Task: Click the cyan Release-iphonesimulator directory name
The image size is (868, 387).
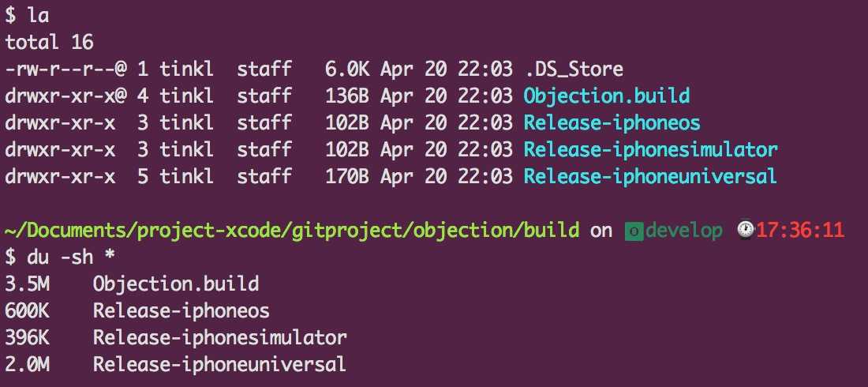Action: click(650, 149)
